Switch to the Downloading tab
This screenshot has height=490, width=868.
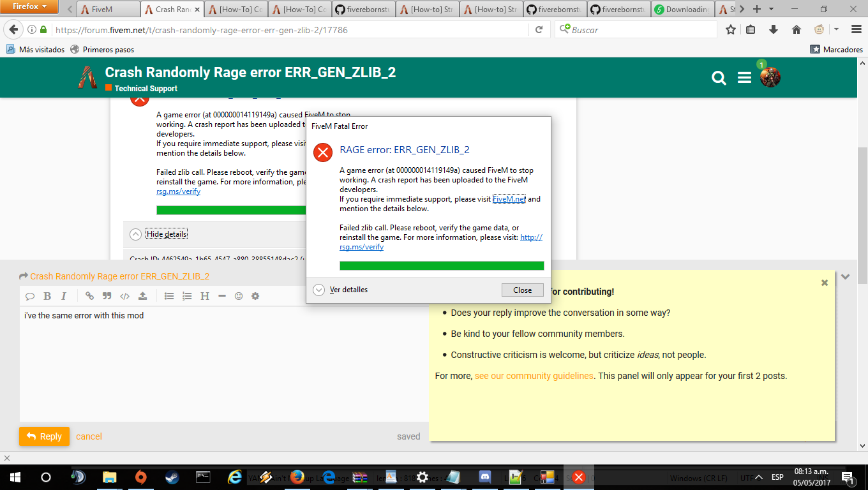[x=682, y=9]
